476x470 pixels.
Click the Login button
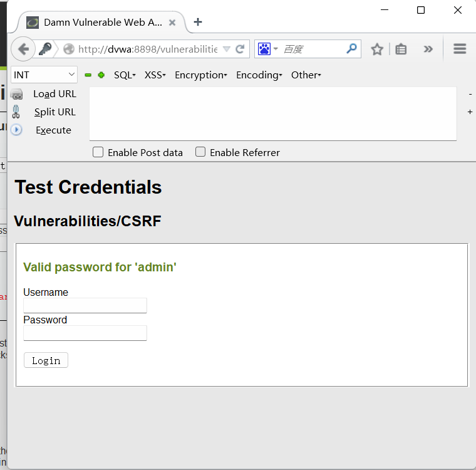tap(46, 360)
